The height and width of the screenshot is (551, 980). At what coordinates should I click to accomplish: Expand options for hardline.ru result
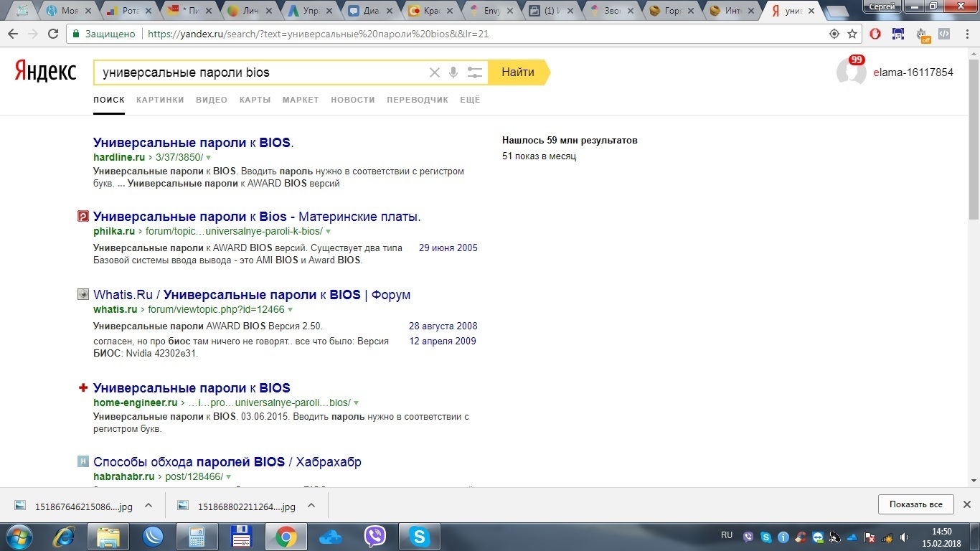point(208,157)
